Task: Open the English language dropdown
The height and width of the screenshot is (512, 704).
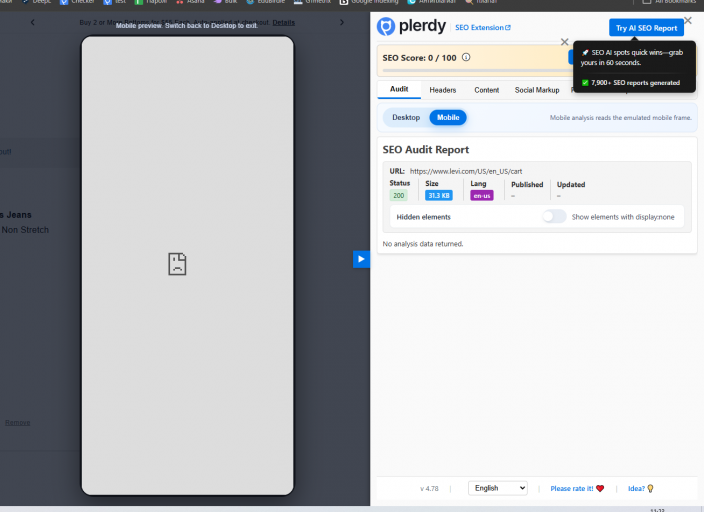Action: 497,488
